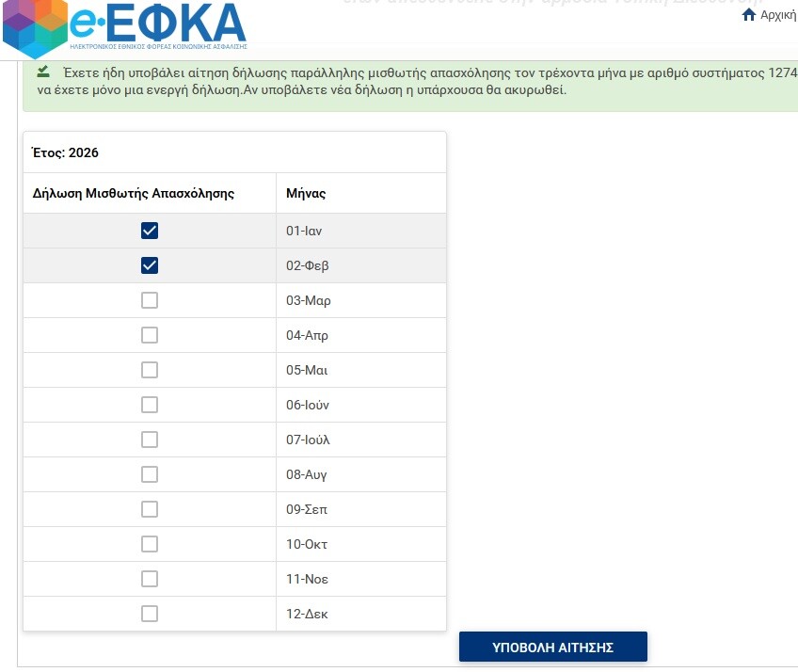The width and height of the screenshot is (798, 672).
Task: Tick the 11-Νοε checkbox
Action: (150, 579)
